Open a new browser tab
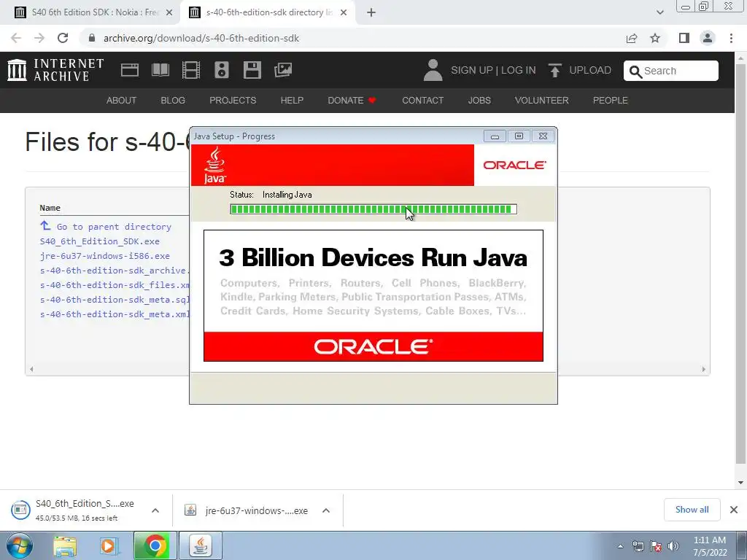This screenshot has width=747, height=560. click(371, 13)
